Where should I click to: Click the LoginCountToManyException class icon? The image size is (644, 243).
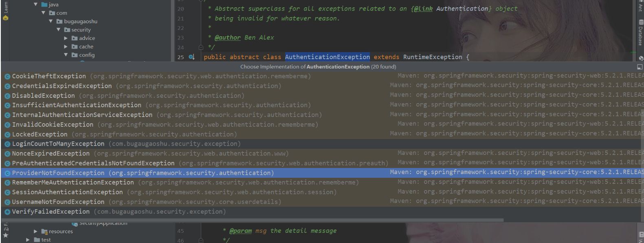click(x=7, y=144)
